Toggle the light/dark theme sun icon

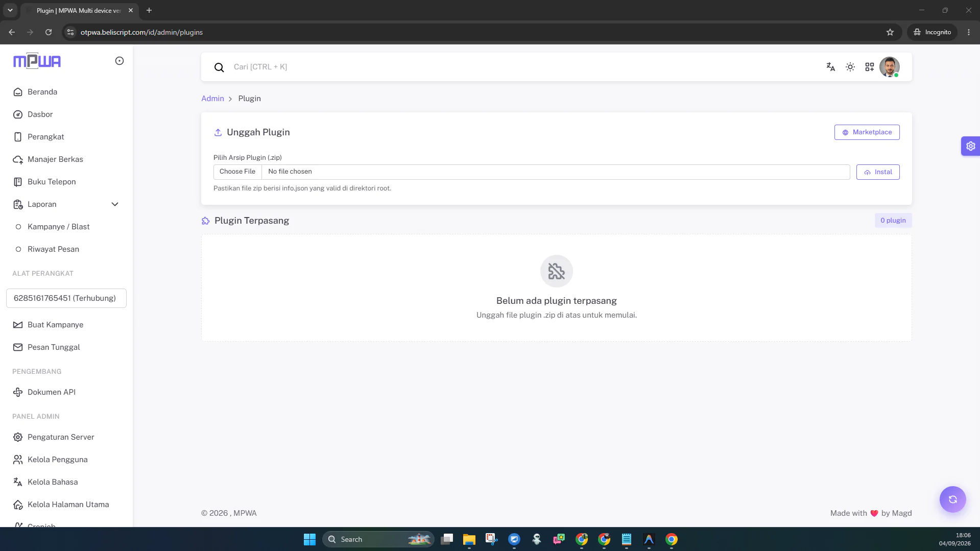pos(850,67)
